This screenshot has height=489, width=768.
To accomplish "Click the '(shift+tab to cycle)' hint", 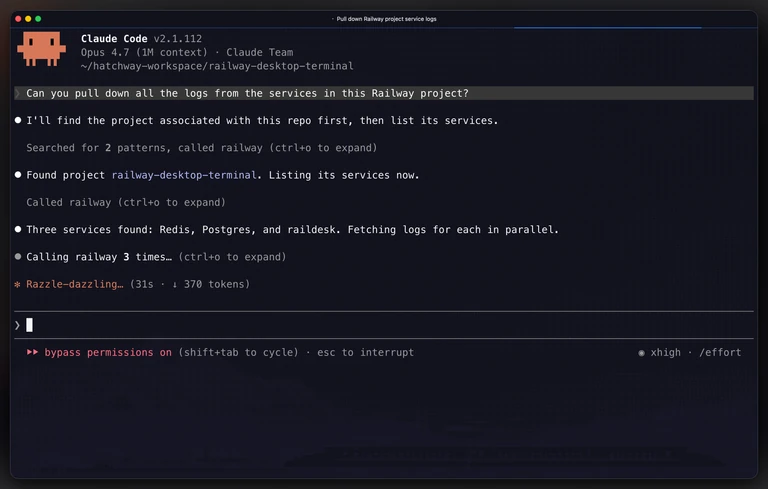I will coord(239,352).
